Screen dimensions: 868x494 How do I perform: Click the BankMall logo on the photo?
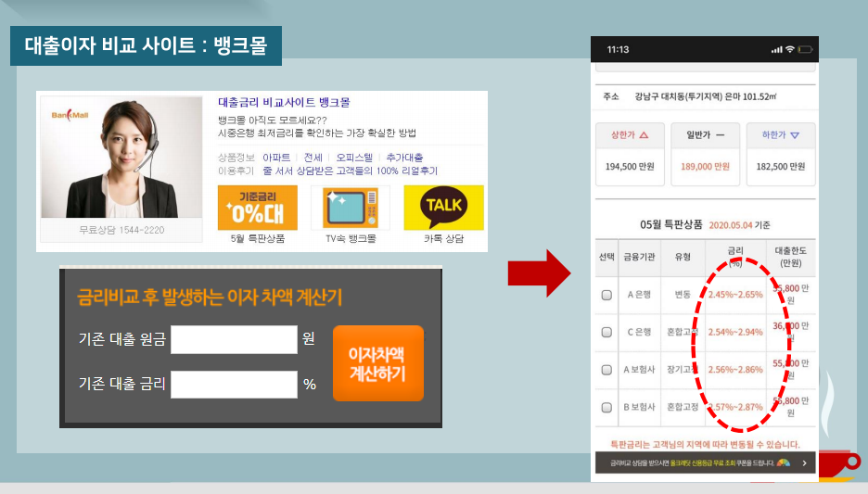tap(70, 115)
